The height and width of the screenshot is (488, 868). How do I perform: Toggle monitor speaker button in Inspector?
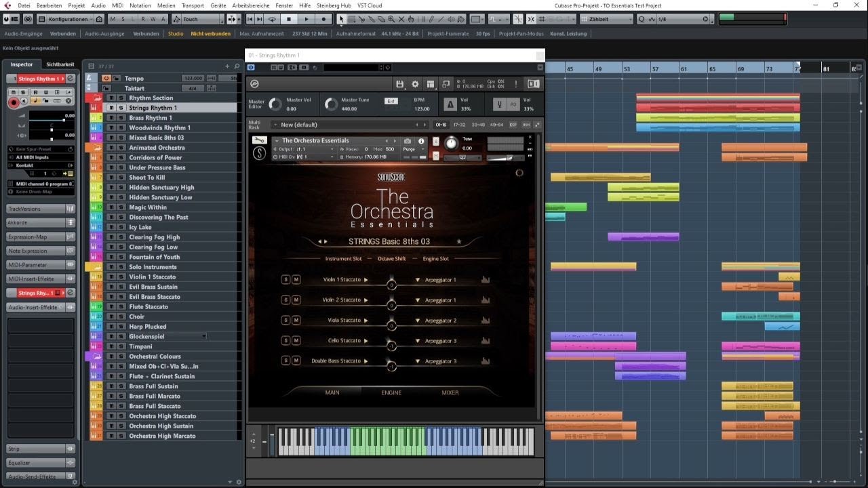click(24, 102)
